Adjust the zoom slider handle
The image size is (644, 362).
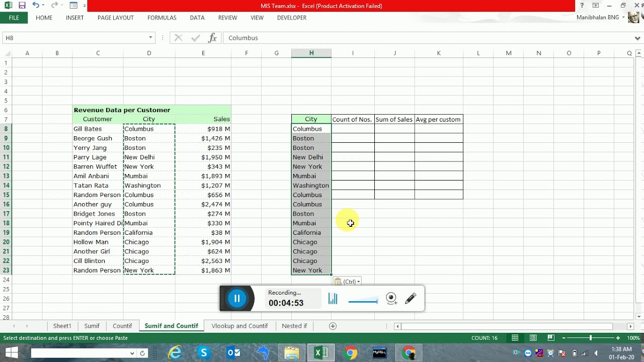click(591, 338)
